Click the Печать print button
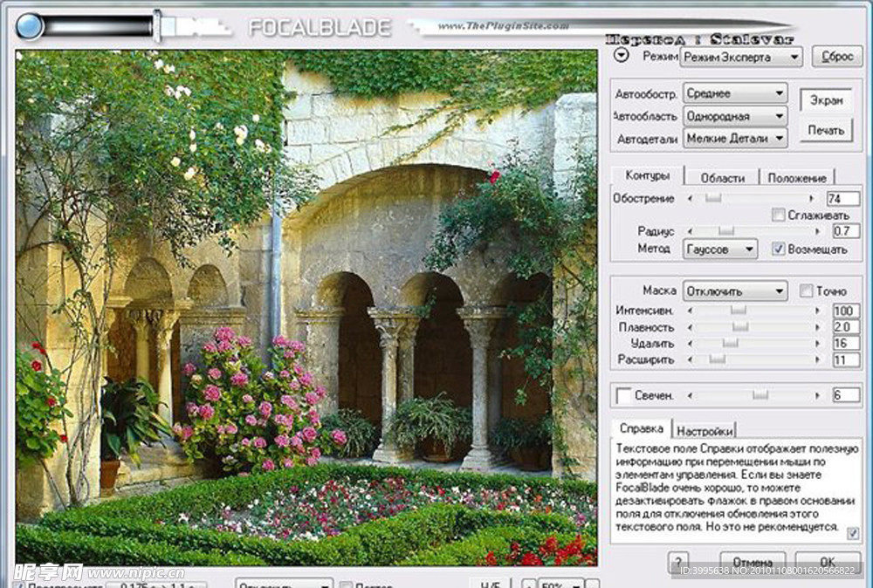 (x=826, y=131)
